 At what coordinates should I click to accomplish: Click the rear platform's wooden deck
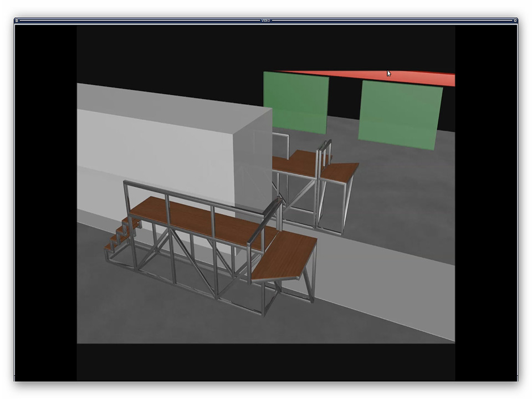[296, 162]
